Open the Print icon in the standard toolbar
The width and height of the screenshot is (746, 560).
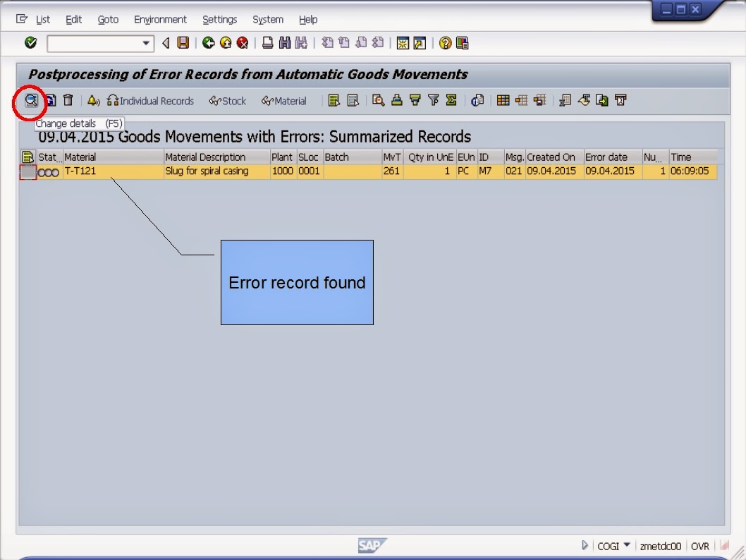267,43
